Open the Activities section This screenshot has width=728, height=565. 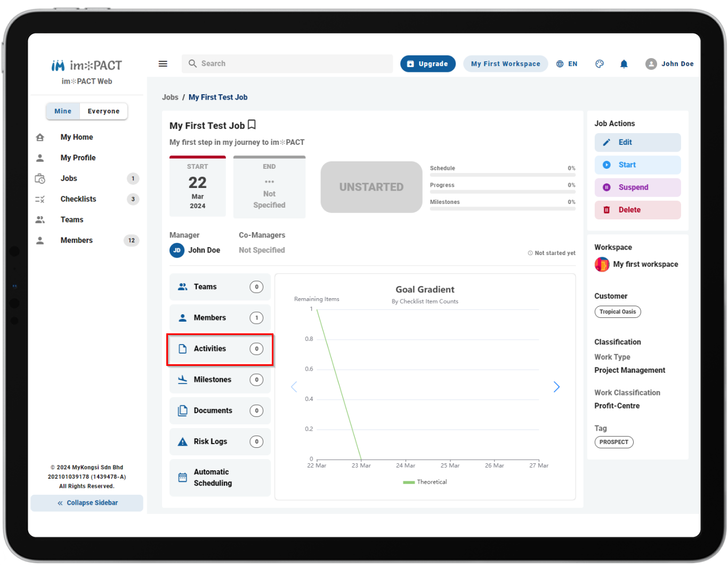point(220,349)
